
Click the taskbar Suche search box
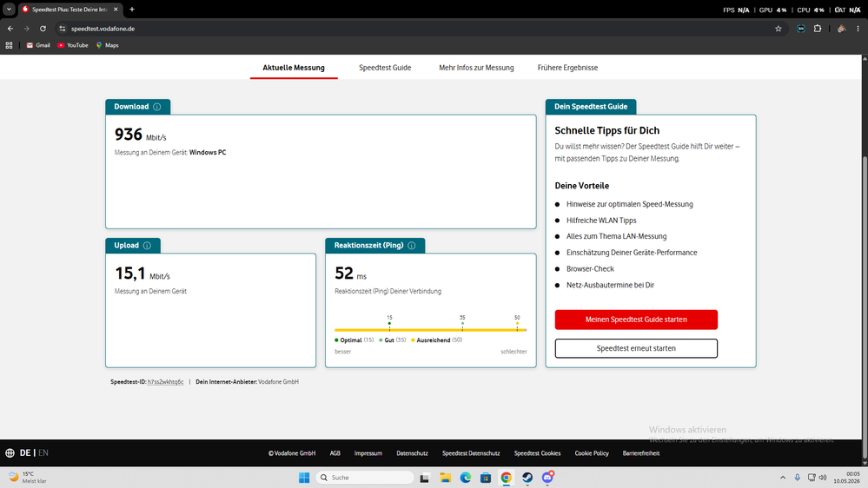tap(365, 478)
